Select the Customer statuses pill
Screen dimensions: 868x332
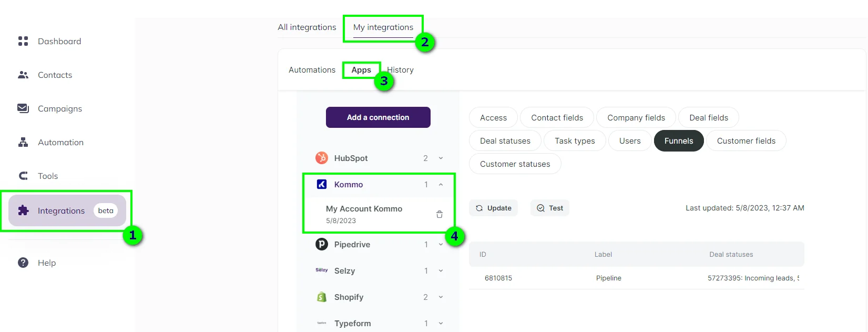click(x=515, y=164)
